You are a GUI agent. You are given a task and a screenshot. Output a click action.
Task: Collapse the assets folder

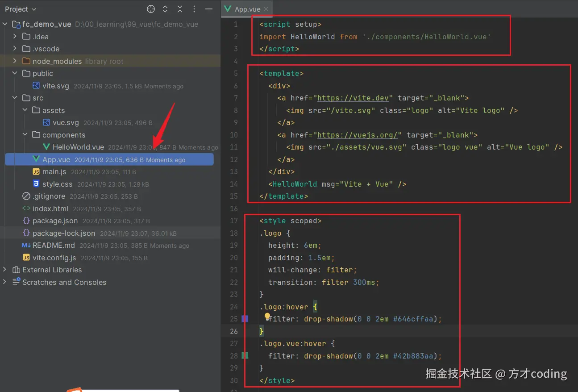pyautogui.click(x=25, y=110)
